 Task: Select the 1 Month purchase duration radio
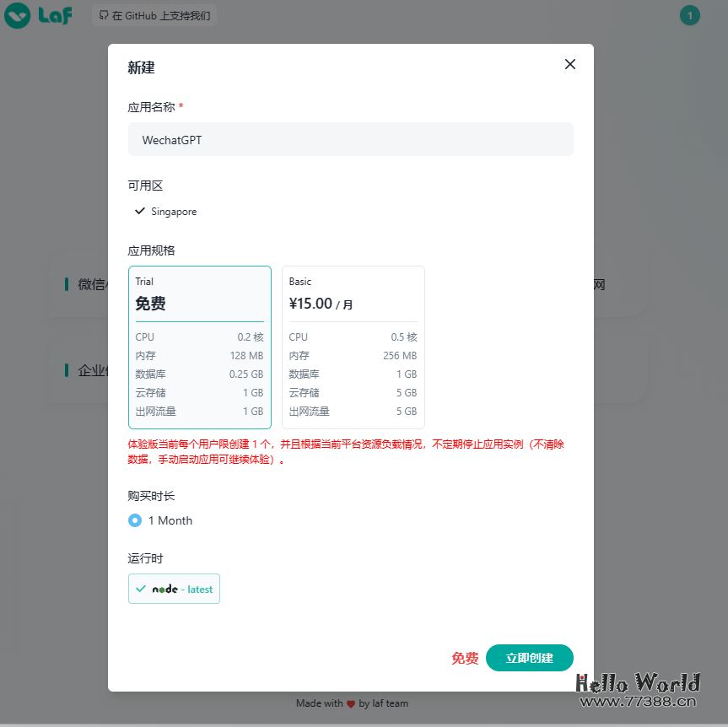(133, 520)
